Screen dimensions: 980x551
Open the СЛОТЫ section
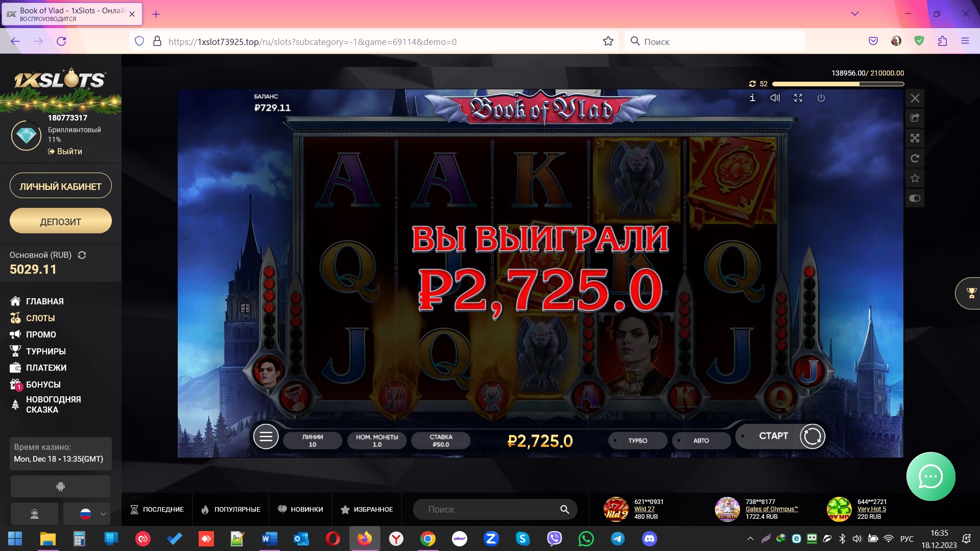coord(32,318)
